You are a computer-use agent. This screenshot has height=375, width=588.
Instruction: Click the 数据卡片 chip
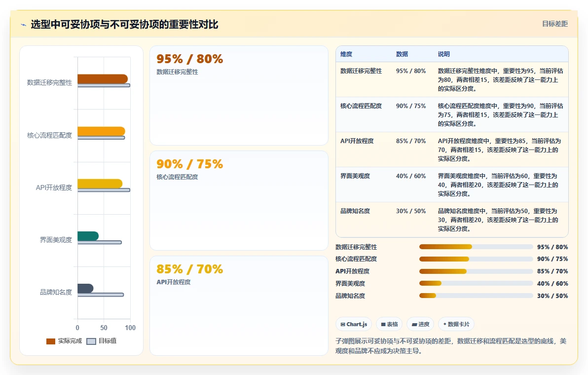tap(456, 324)
